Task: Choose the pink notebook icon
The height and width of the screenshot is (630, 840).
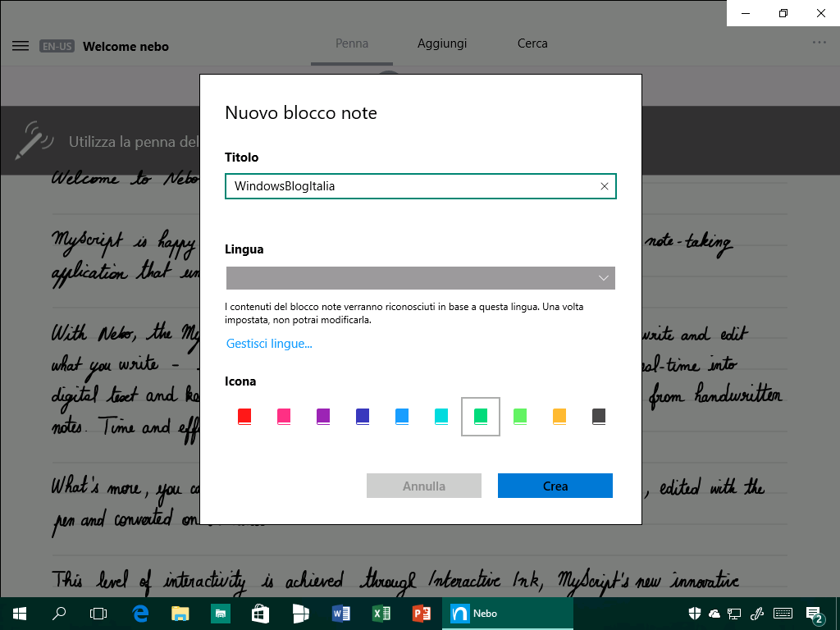Action: pos(284,416)
